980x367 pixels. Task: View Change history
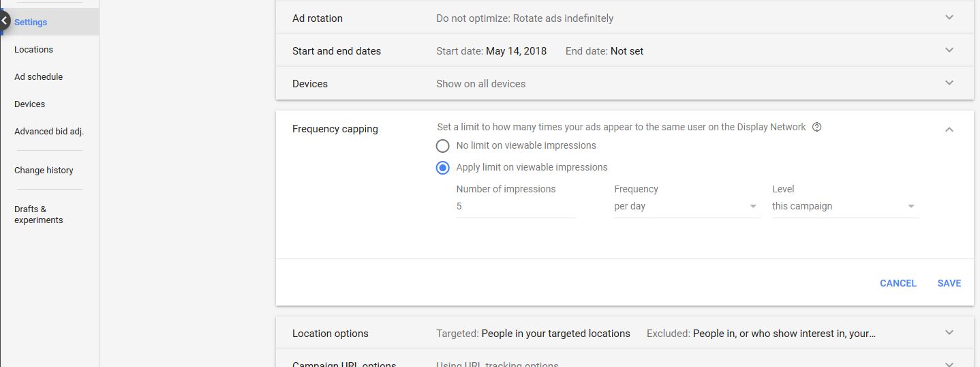click(x=44, y=171)
